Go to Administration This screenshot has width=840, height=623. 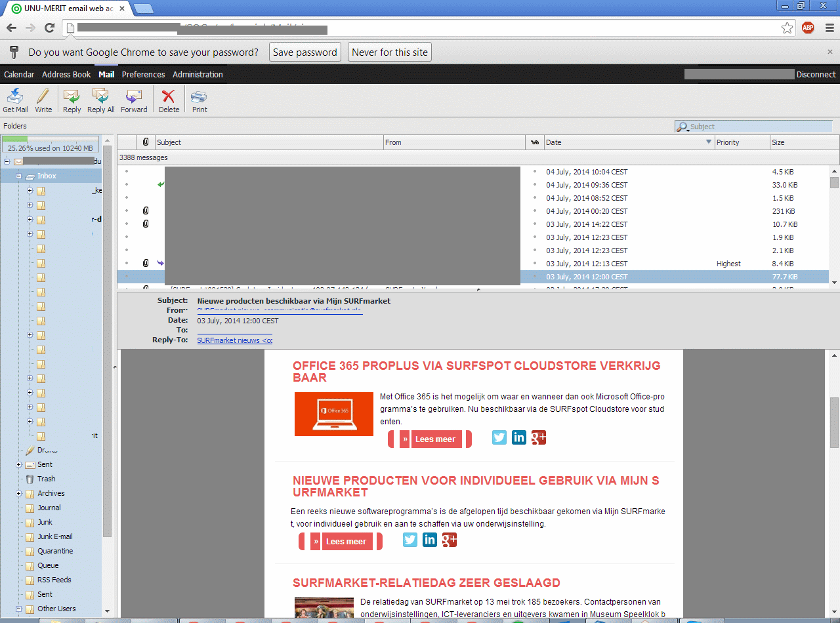tap(198, 75)
